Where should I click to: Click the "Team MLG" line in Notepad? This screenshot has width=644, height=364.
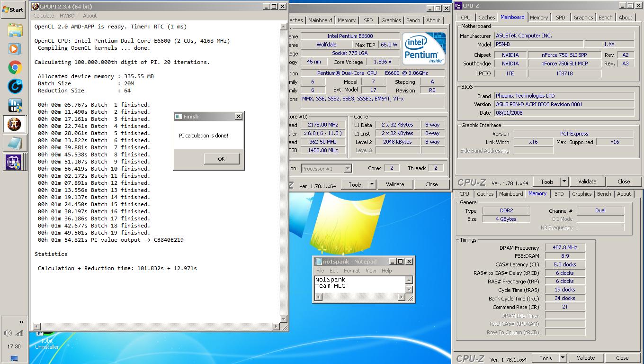(331, 286)
